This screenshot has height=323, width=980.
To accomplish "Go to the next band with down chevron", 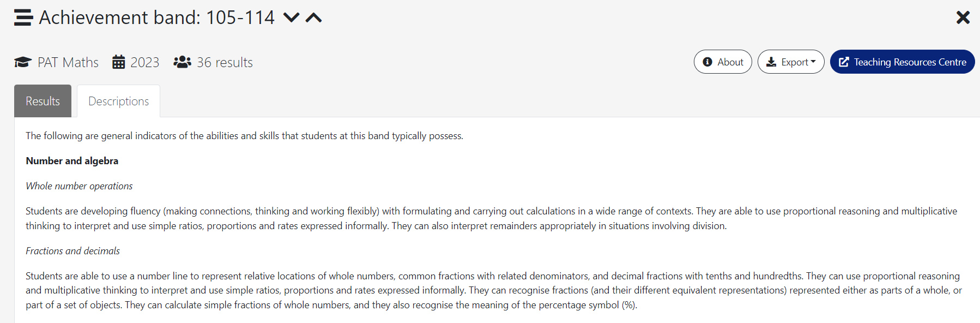I will (x=292, y=17).
